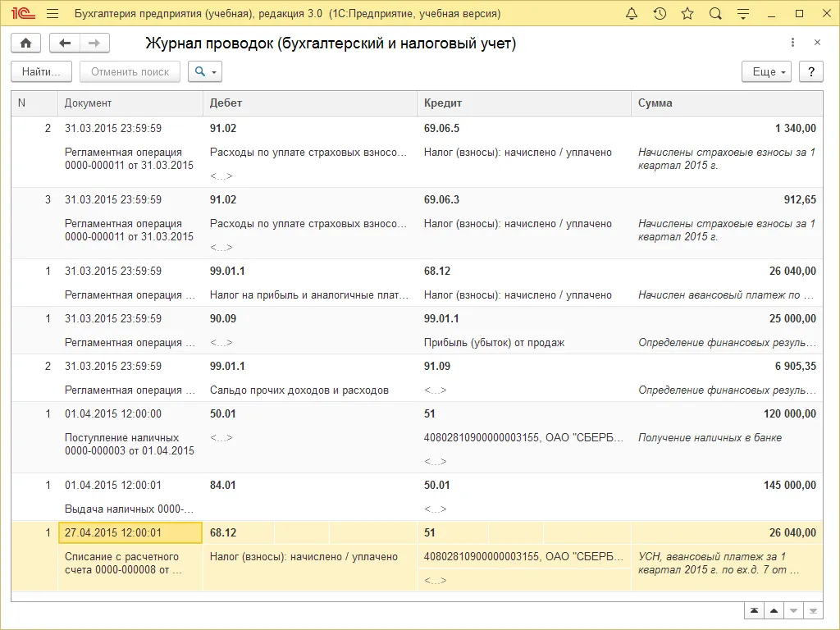Navigate back with left arrow
Image resolution: width=840 pixels, height=630 pixels.
pos(65,43)
